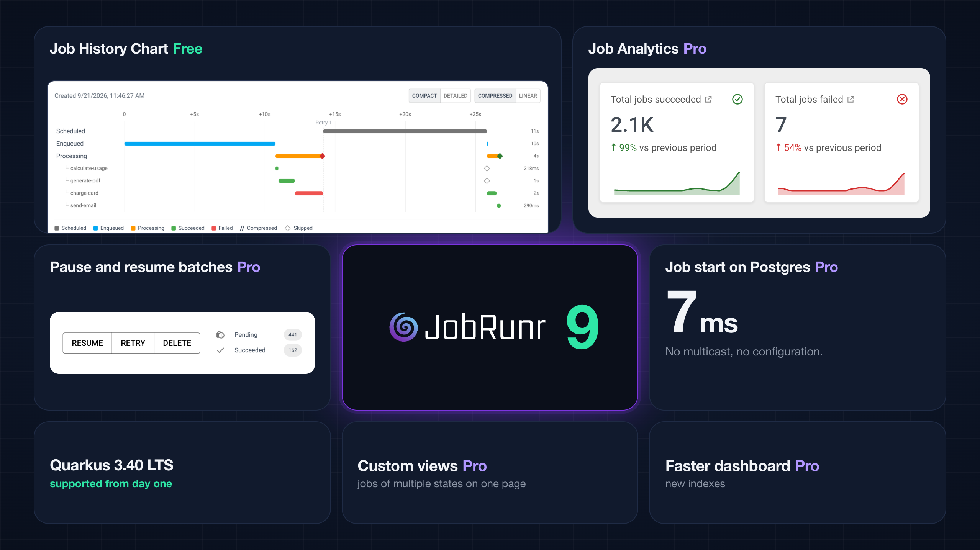Viewport: 980px width, 550px height.
Task: Click the succeeded jobs green trend chart
Action: point(677,183)
